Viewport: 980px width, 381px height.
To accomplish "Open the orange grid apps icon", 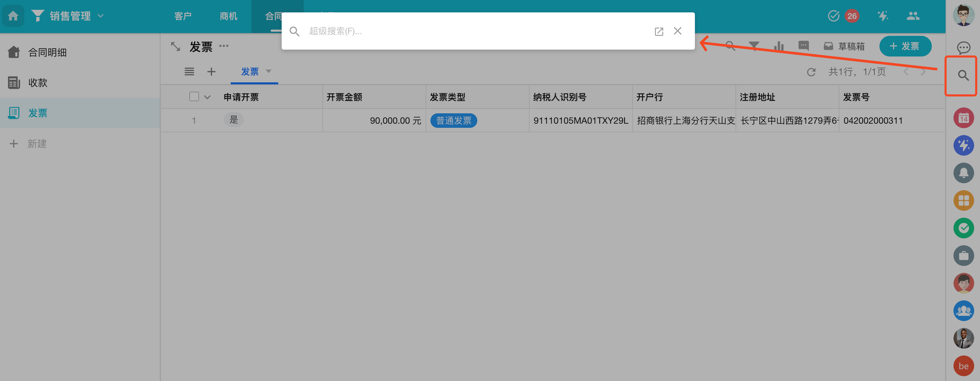I will (963, 200).
